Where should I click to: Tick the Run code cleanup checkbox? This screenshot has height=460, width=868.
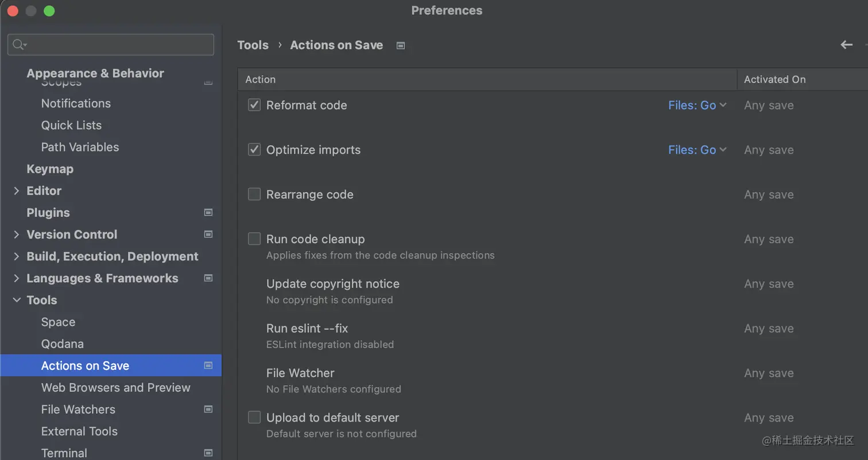(x=254, y=239)
